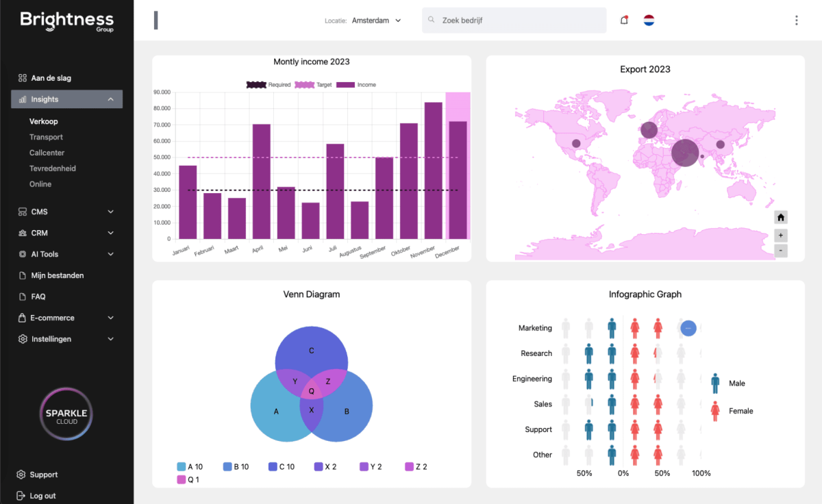Open the three-dot options menu

click(796, 21)
